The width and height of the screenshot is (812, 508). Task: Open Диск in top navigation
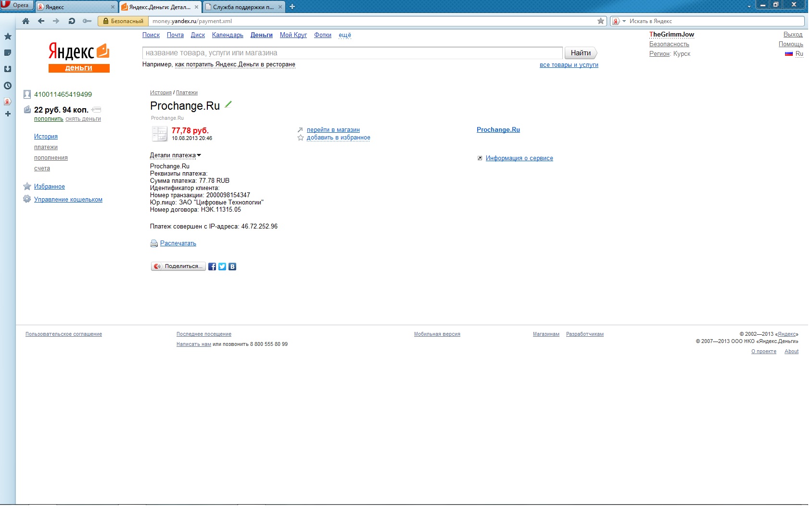click(198, 35)
